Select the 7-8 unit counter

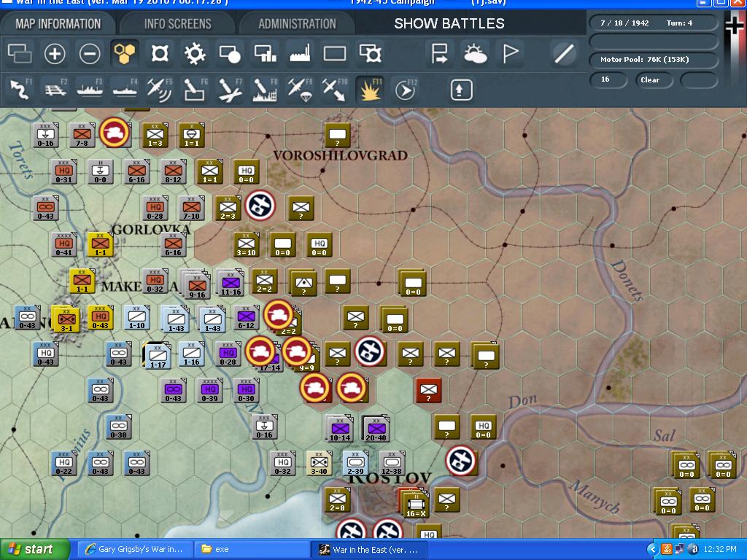coord(82,135)
